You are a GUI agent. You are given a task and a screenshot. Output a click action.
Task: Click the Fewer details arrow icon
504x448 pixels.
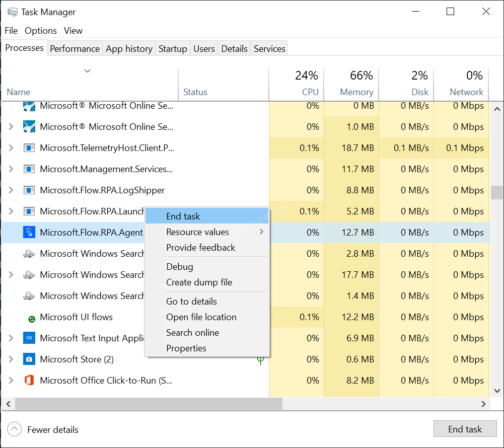15,429
